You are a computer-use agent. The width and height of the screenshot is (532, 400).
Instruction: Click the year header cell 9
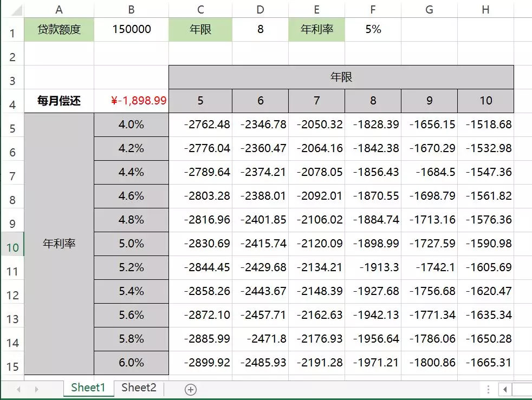(429, 101)
